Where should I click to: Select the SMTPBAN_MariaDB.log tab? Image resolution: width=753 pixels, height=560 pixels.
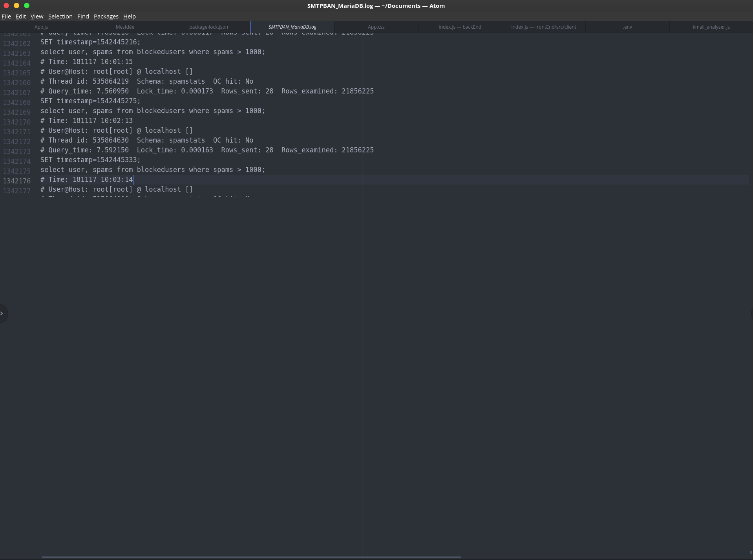(292, 27)
